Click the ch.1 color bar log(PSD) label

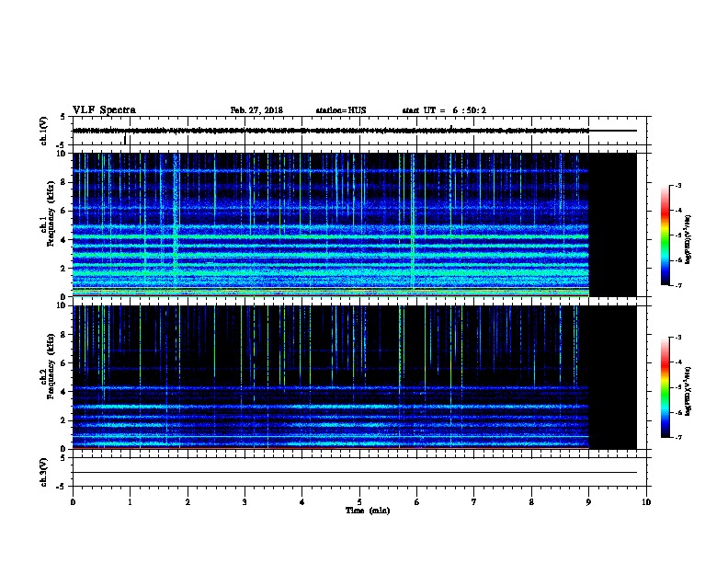[688, 239]
